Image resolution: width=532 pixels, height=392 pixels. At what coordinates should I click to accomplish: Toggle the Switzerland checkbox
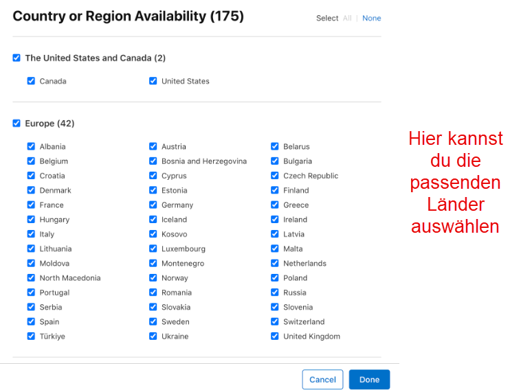pos(275,321)
